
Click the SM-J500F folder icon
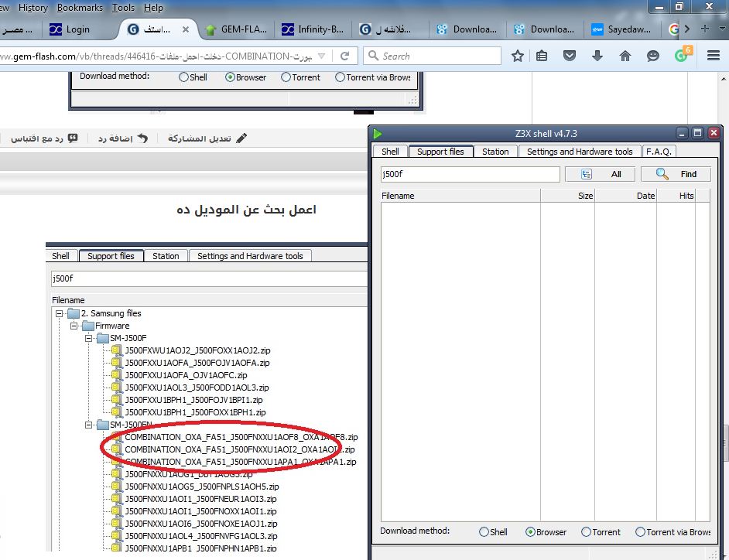tap(102, 338)
